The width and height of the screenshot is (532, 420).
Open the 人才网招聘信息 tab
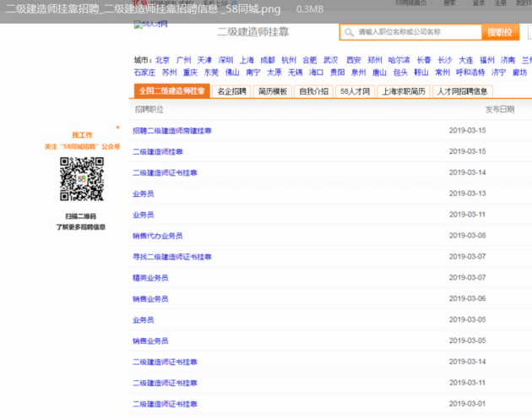(463, 91)
